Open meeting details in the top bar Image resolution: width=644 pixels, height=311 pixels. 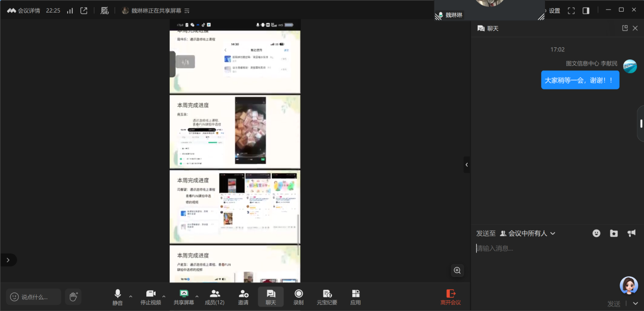[23, 11]
